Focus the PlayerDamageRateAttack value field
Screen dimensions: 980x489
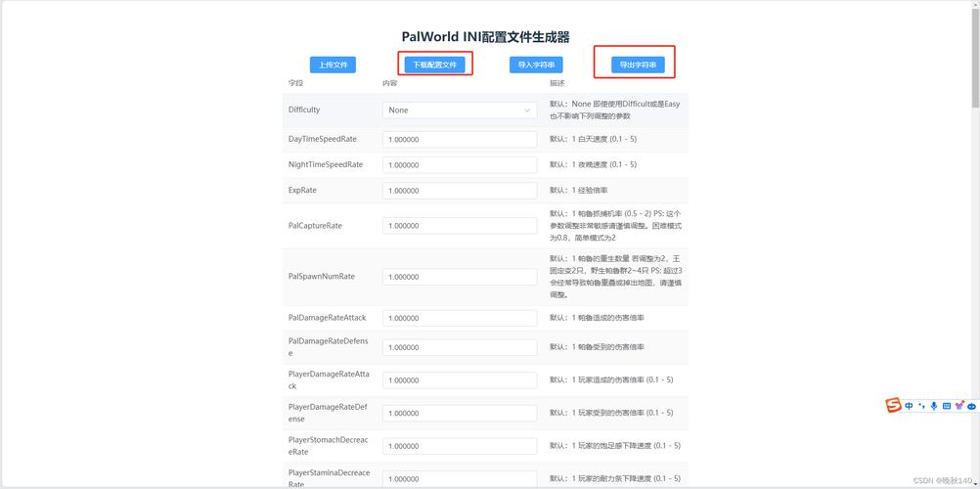tap(460, 380)
